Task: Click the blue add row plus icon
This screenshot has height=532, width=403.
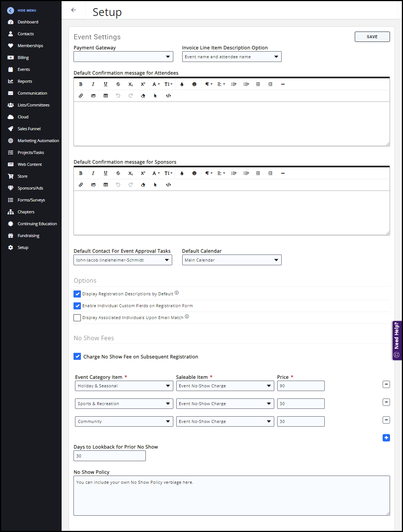Action: pos(386,438)
